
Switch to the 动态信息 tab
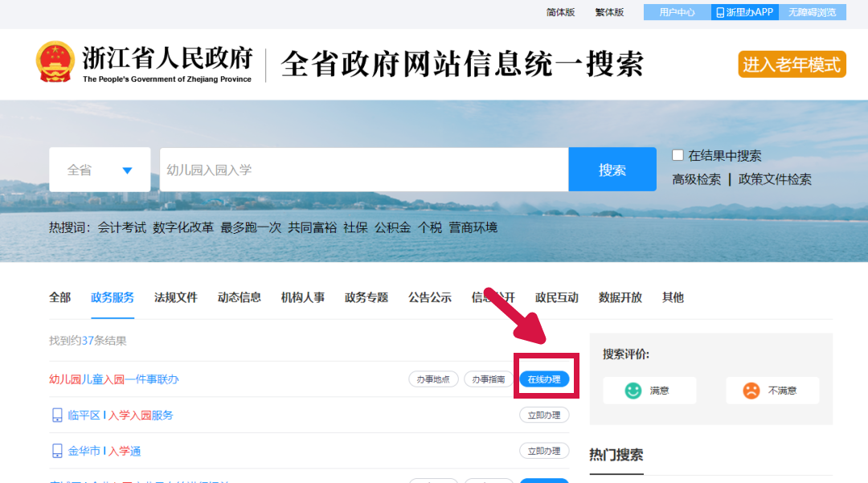tap(240, 297)
